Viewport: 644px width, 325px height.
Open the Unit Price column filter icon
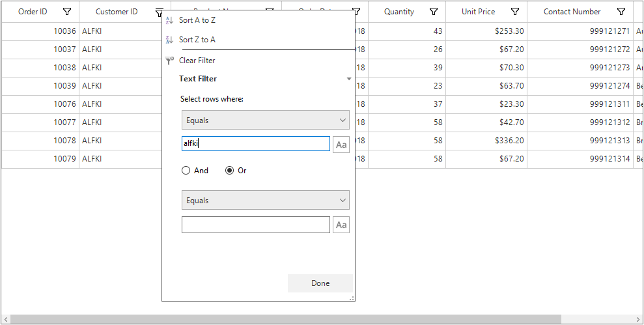click(x=514, y=12)
